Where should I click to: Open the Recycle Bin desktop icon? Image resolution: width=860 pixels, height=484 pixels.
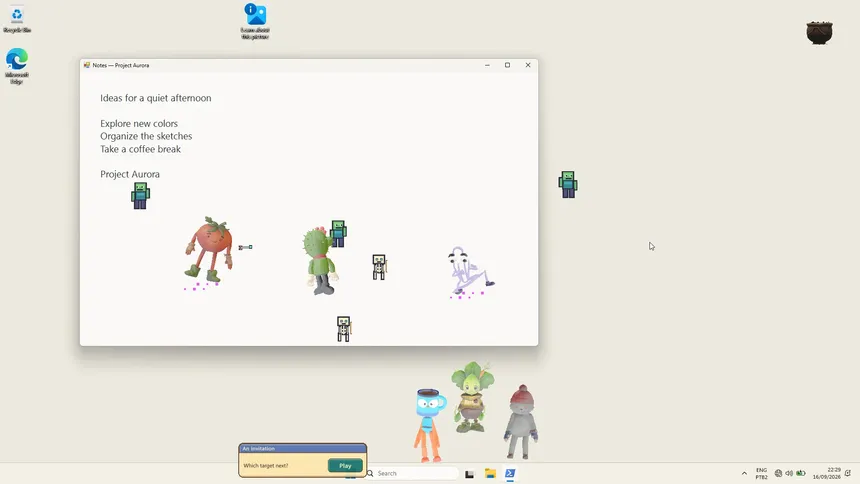pos(17,20)
